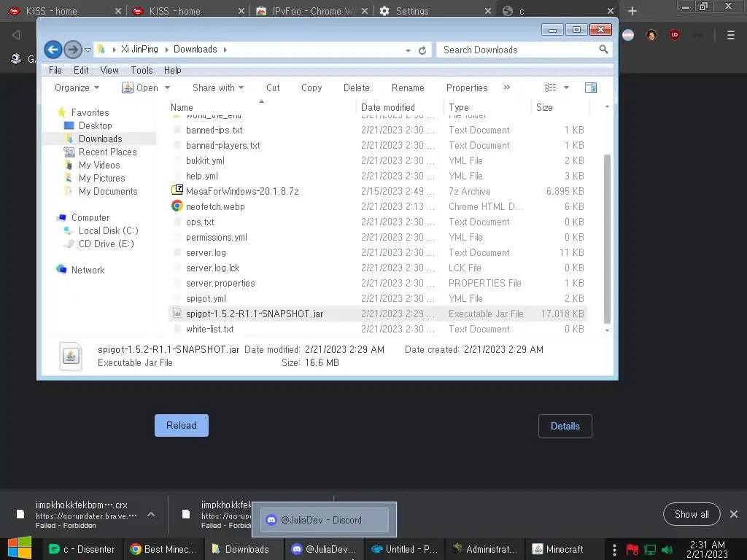The height and width of the screenshot is (560, 747).
Task: Select the bukkit.yml file
Action: click(x=205, y=160)
